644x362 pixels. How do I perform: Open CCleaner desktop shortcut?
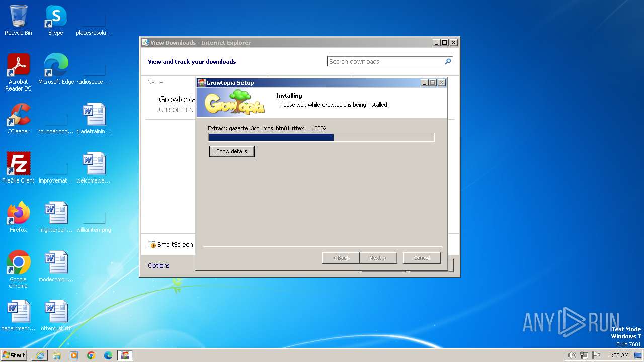(18, 119)
